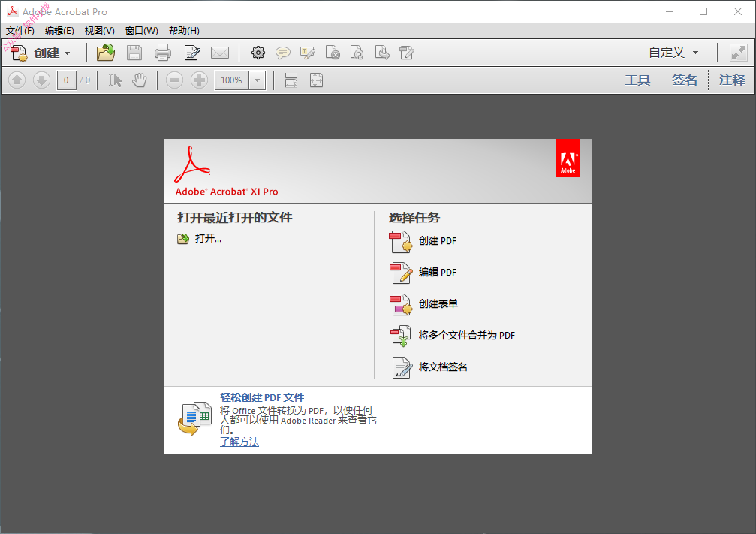
Task: Click the open folder icon beside 打开...
Action: [x=182, y=239]
